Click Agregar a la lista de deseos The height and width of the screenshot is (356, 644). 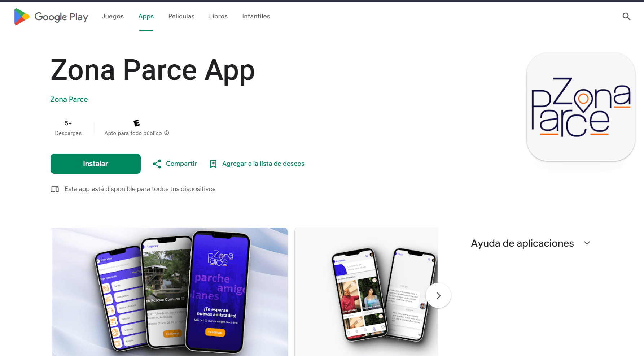click(263, 164)
